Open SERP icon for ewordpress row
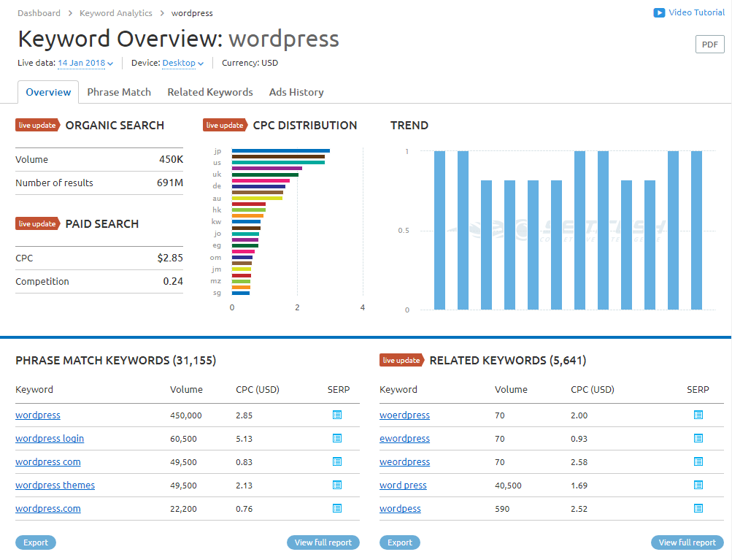Image resolution: width=732 pixels, height=560 pixels. tap(698, 438)
